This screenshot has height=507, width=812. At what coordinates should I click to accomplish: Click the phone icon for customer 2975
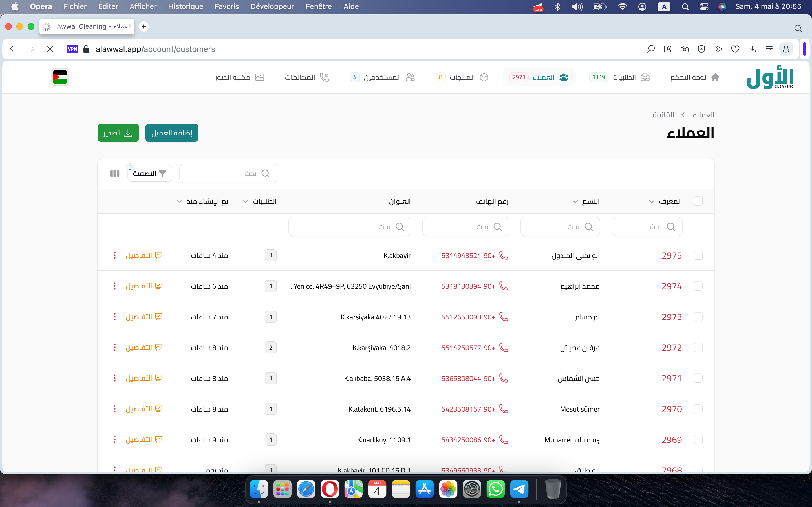tap(504, 255)
